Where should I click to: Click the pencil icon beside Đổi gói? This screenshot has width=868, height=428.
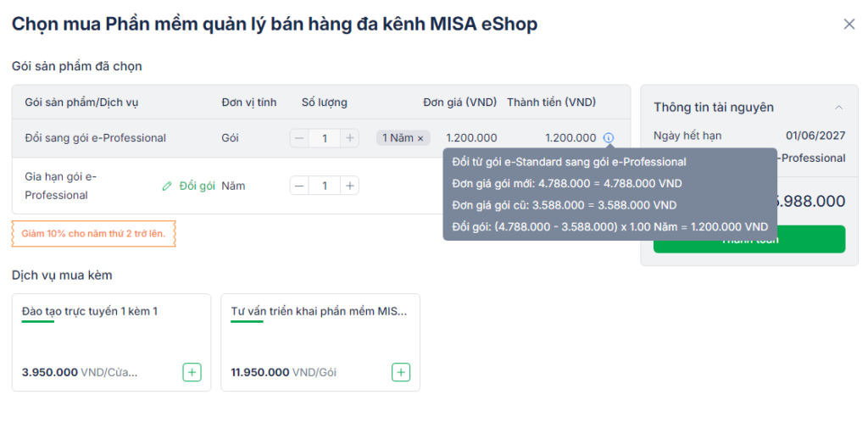pyautogui.click(x=167, y=186)
